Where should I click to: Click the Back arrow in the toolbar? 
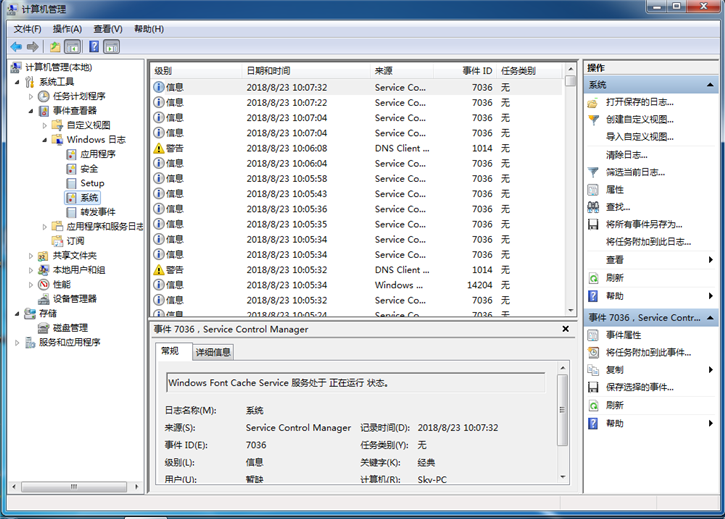click(x=16, y=47)
